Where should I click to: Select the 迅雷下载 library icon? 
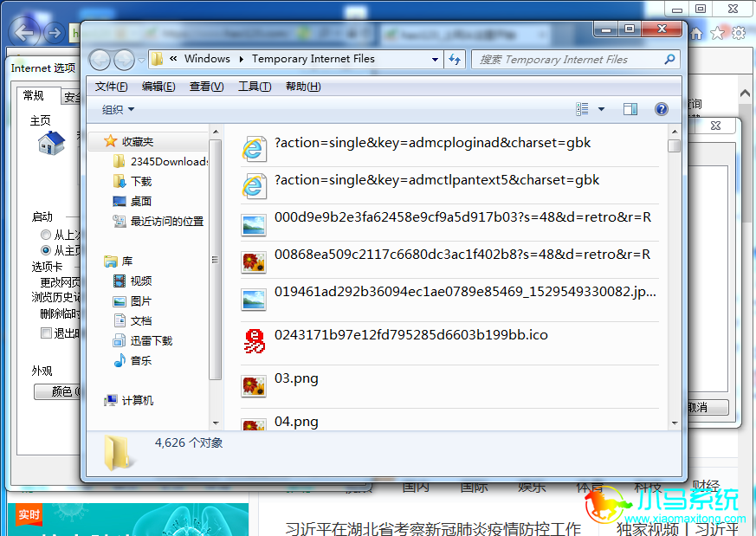[120, 341]
